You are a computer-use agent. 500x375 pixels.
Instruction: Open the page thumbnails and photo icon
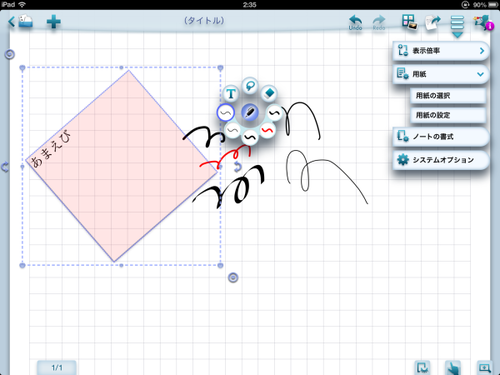[x=409, y=22]
